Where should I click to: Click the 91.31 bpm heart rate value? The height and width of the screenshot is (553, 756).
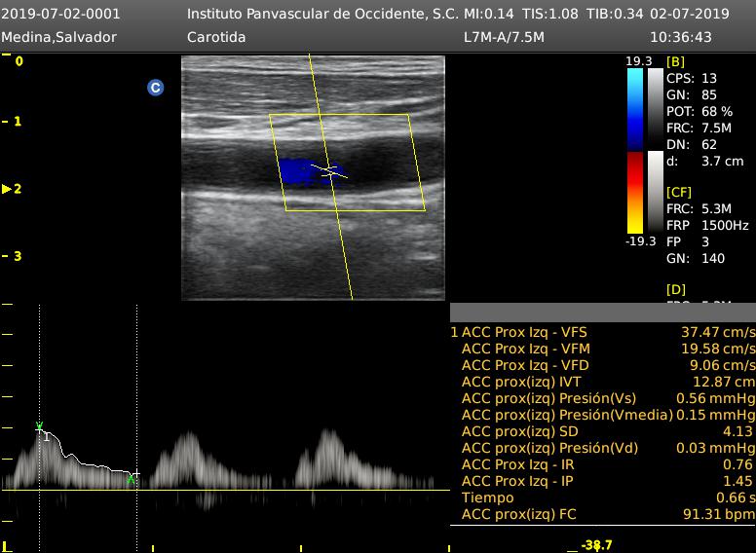point(719,514)
